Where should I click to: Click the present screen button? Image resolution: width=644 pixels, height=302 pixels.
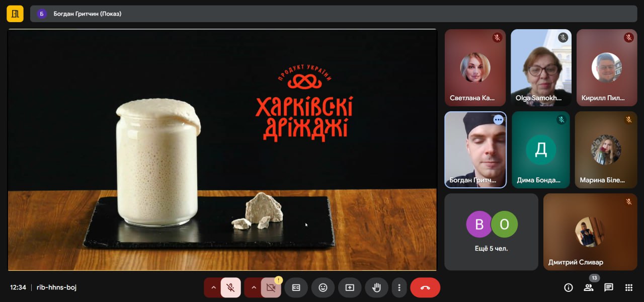point(350,287)
